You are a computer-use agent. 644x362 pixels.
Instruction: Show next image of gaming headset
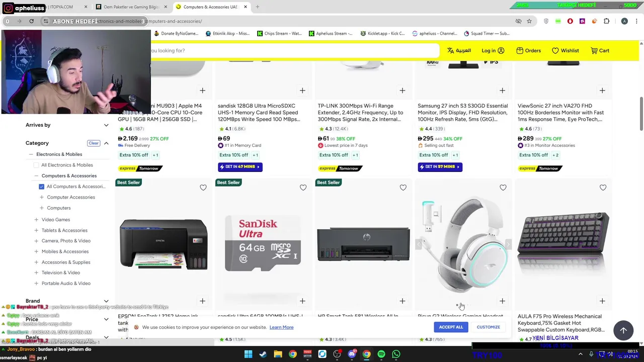(508, 244)
